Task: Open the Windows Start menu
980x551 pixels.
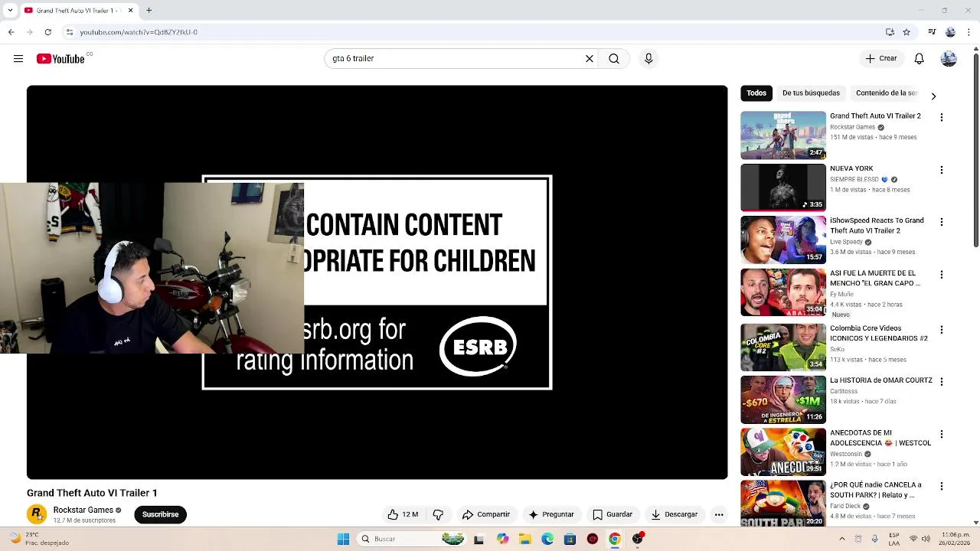Action: pos(343,539)
